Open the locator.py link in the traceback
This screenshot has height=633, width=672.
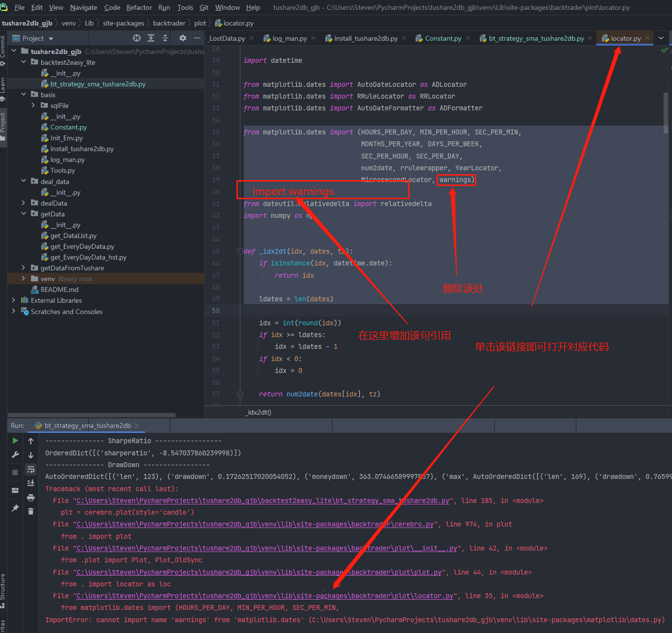coord(265,596)
